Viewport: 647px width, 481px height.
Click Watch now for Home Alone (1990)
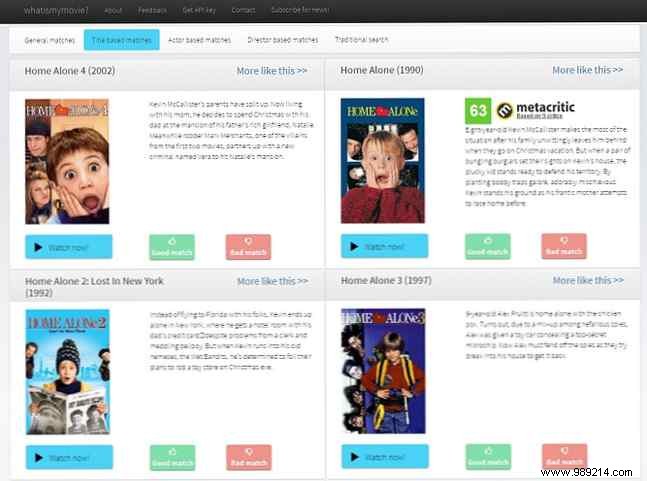(x=385, y=246)
